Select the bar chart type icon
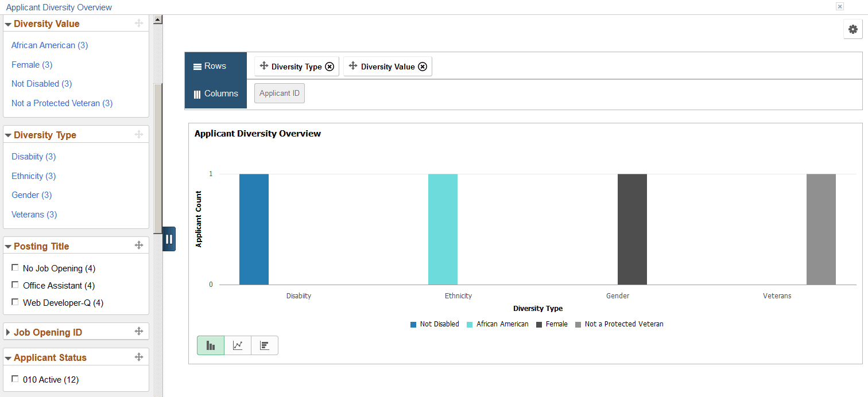 tap(210, 345)
